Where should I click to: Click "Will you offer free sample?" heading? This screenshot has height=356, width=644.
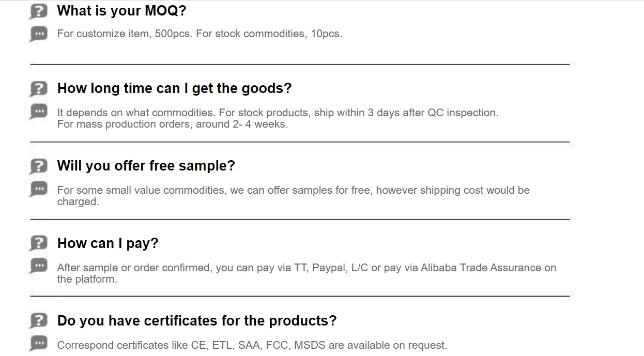click(146, 166)
